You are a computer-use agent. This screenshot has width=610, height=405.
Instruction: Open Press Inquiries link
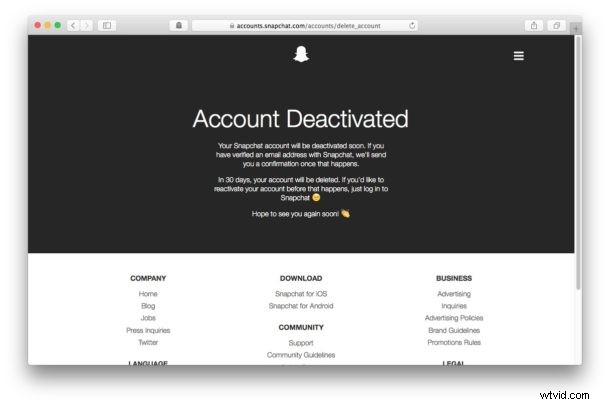coord(148,330)
